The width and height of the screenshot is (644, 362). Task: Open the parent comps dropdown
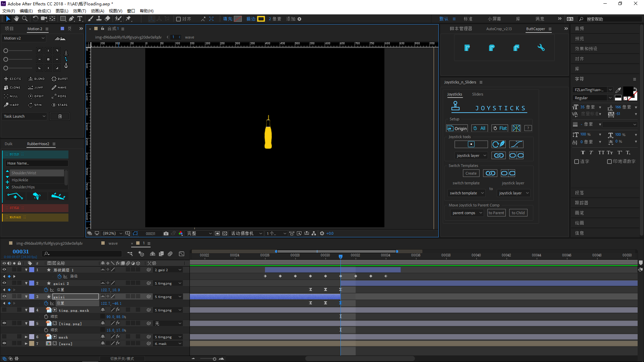click(x=467, y=213)
